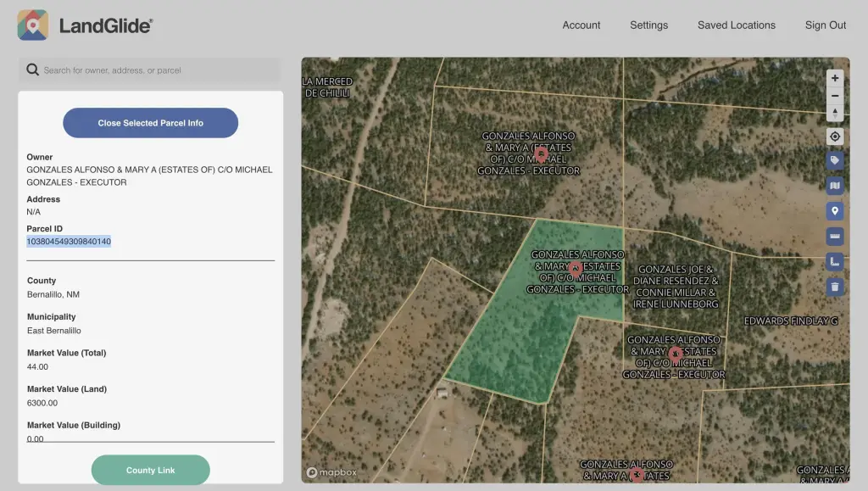Reset map compass bearing to north
Viewport: 868px width, 491px height.
pyautogui.click(x=835, y=113)
